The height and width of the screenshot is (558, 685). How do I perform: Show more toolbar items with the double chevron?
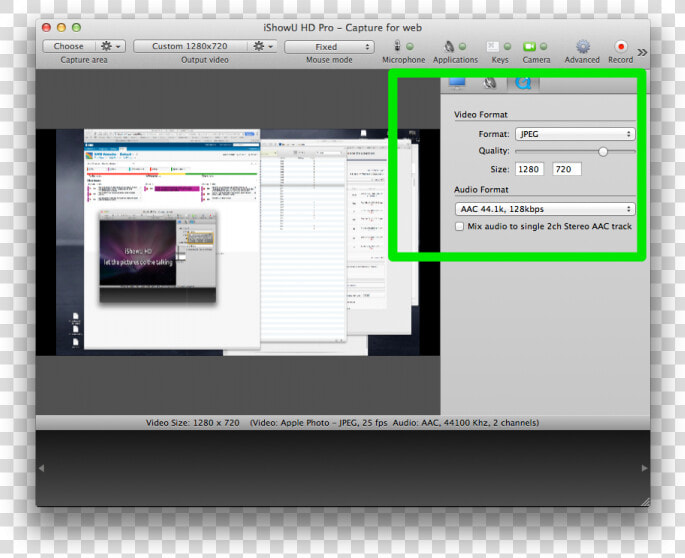642,52
